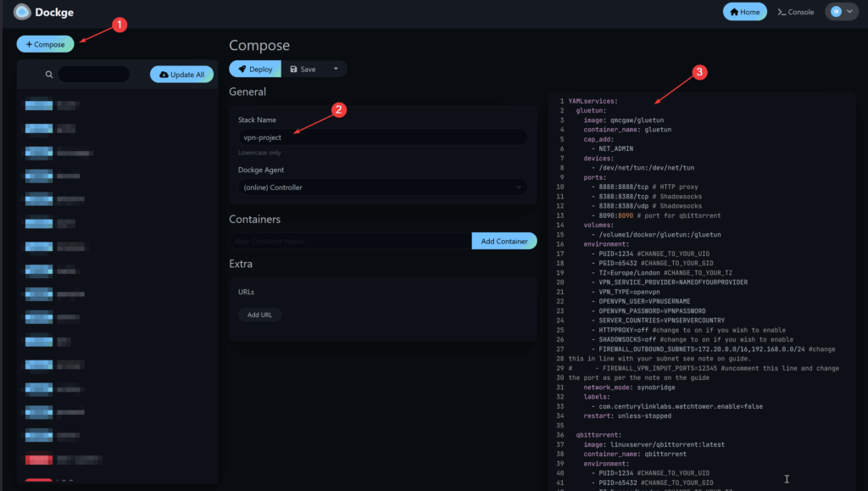The width and height of the screenshot is (868, 491).
Task: Click the commented "FIREWALL_VPN_INPUT_PORTS=12345" line
Action: pyautogui.click(x=704, y=368)
